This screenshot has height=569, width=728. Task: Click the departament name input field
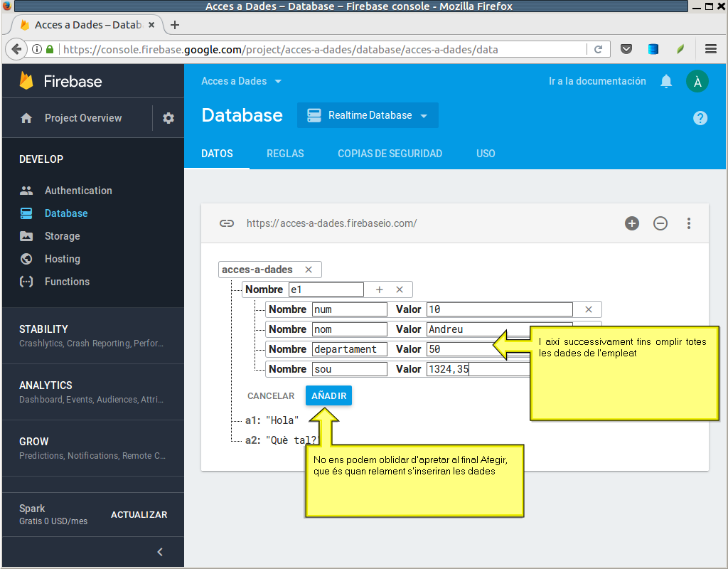click(x=350, y=349)
